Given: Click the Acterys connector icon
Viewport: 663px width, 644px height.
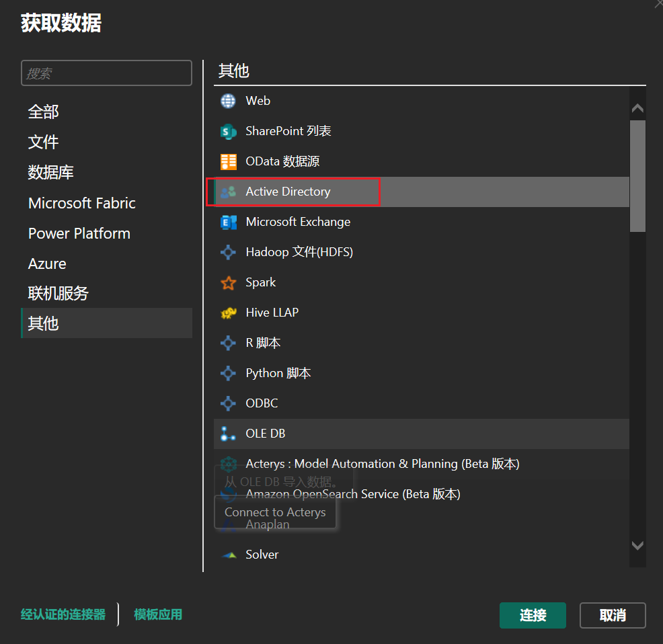Looking at the screenshot, I should click(x=229, y=464).
